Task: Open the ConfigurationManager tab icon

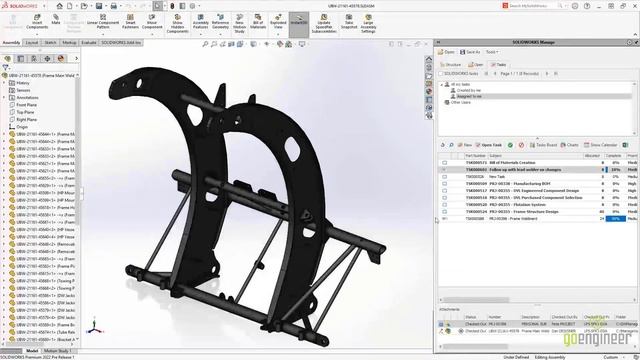Action: coord(34,59)
